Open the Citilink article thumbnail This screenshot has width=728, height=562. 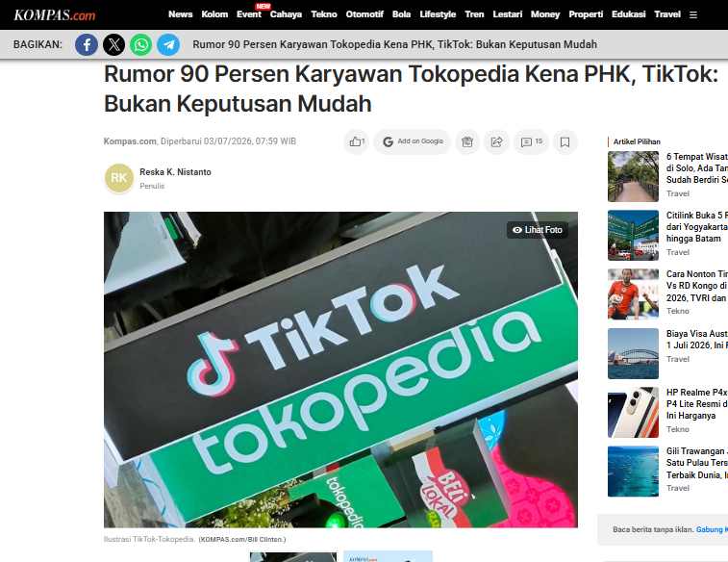click(x=634, y=236)
